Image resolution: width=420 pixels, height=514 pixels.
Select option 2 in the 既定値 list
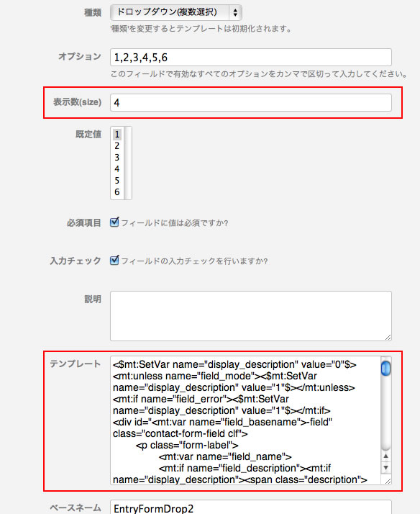pyautogui.click(x=117, y=146)
